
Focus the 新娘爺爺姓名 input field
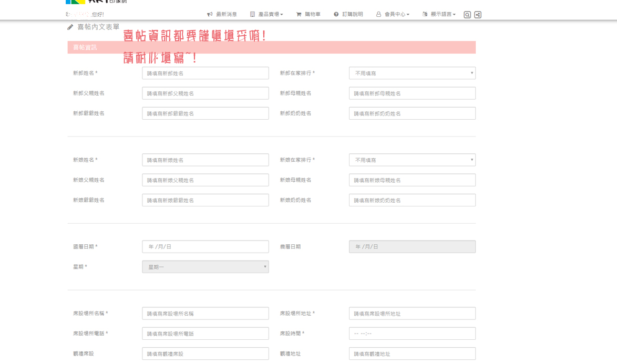205,200
